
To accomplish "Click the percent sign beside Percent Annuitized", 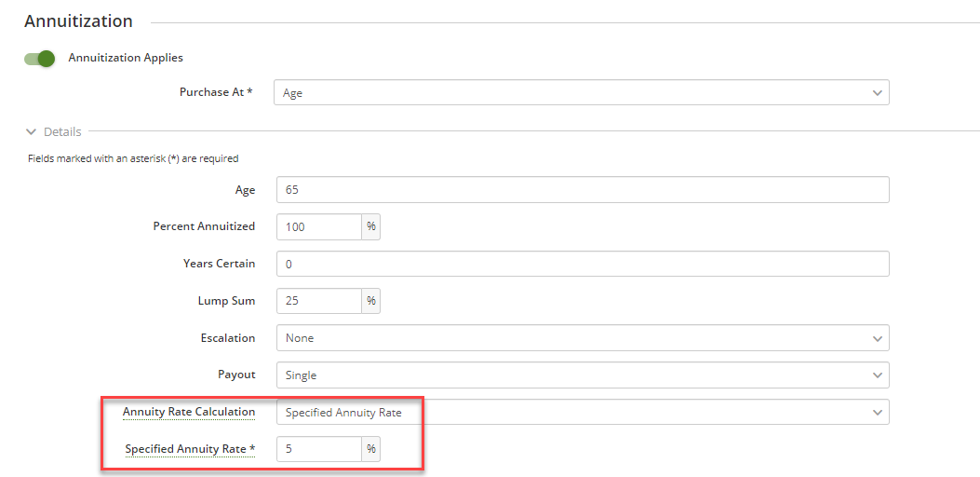I will [370, 227].
